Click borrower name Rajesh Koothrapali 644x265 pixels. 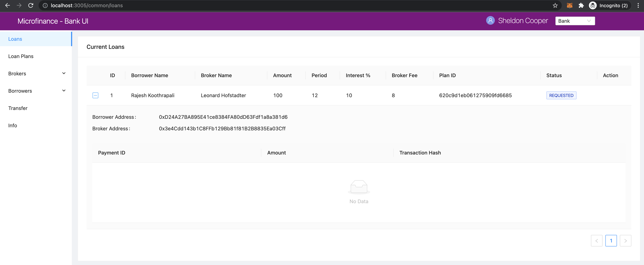coord(153,95)
